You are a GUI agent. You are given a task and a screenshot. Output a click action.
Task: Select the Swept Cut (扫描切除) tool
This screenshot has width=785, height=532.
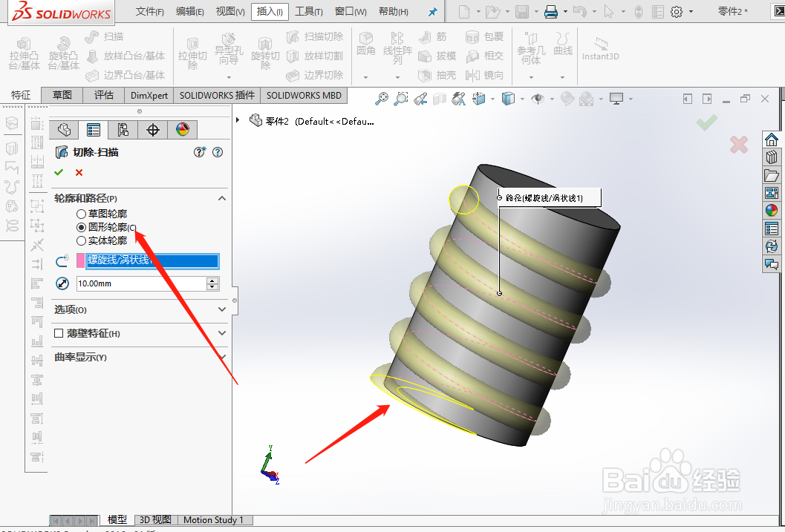[315, 36]
